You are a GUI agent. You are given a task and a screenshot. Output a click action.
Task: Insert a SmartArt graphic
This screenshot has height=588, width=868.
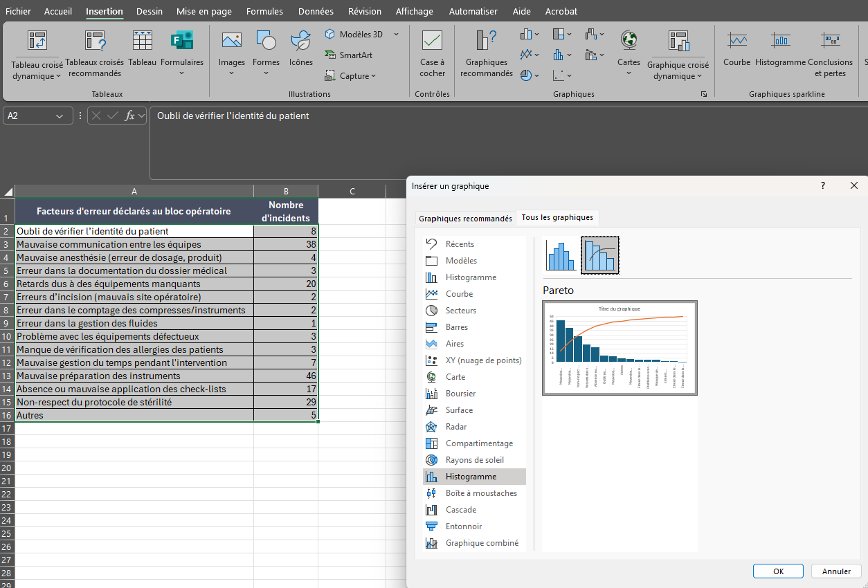coord(348,55)
